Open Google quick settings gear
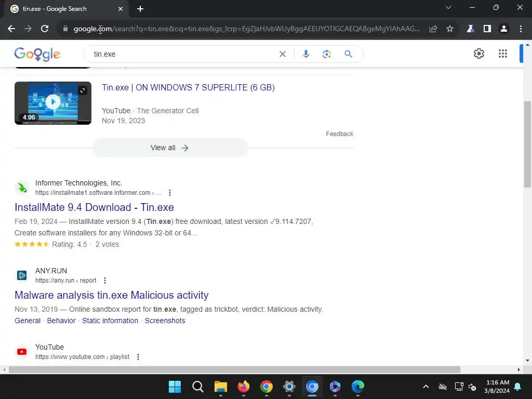Viewport: 532px width, 399px height. pos(478,54)
